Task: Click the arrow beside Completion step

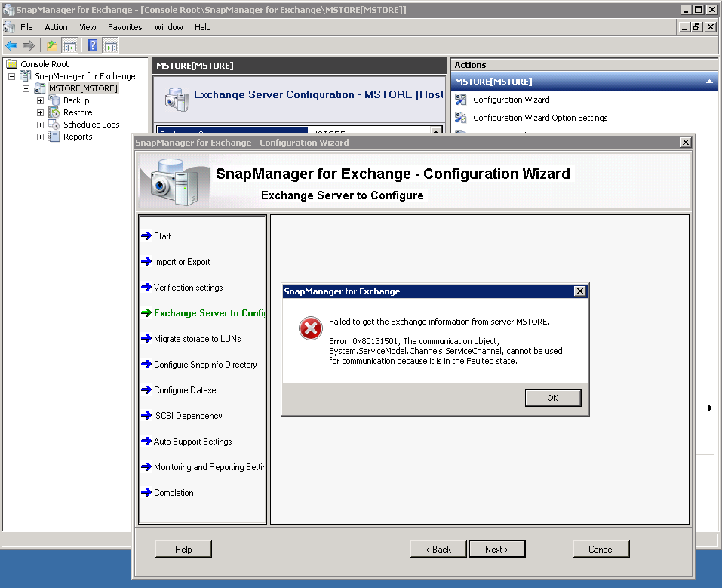Action: pos(146,493)
